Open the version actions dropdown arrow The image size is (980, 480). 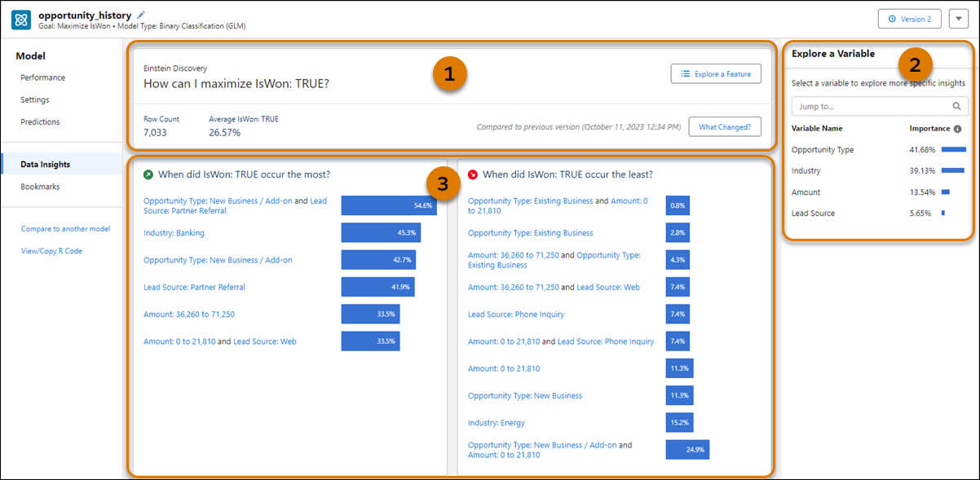pos(958,18)
